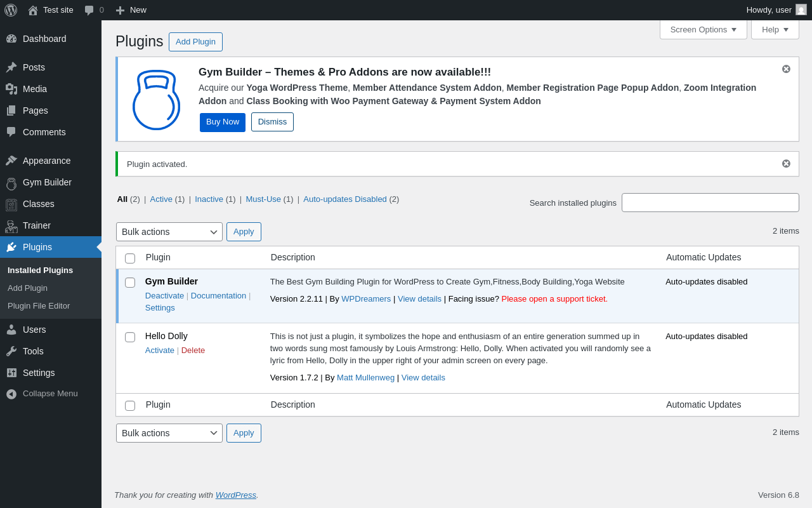Open the comments bubble icon in admin bar
The image size is (812, 508).
pyautogui.click(x=89, y=10)
